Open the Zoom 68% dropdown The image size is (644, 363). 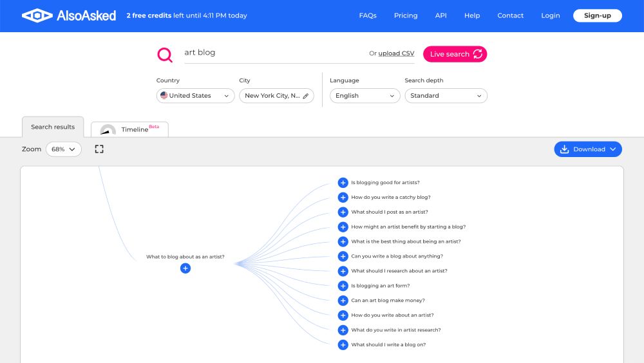(64, 149)
